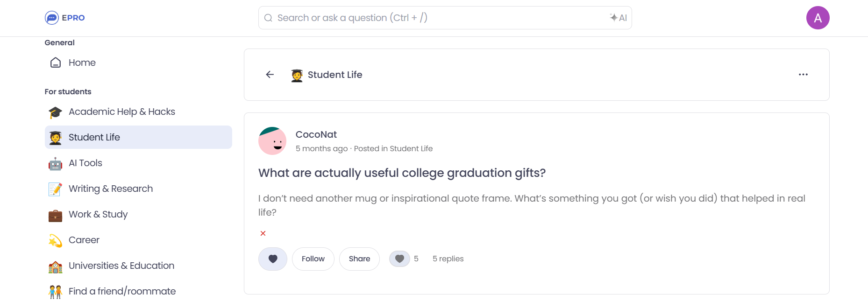
Task: Select the Academic Help & Hacks graduation cap icon
Action: 55,112
